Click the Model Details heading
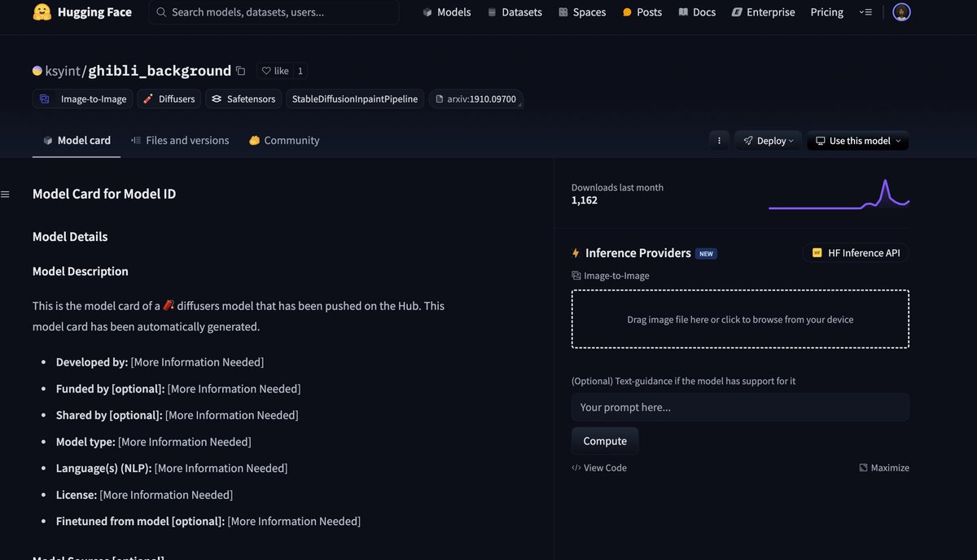This screenshot has width=977, height=560. (x=70, y=237)
